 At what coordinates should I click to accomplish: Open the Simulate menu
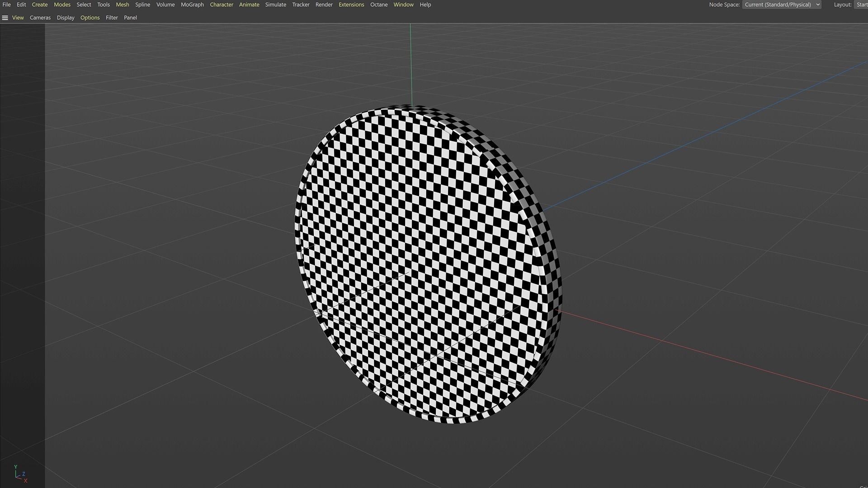click(275, 5)
